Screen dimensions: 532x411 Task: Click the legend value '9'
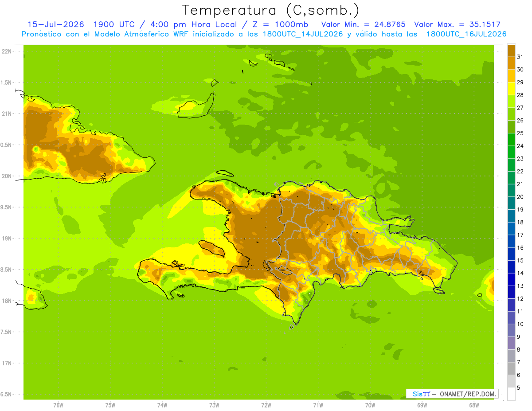tap(518, 337)
